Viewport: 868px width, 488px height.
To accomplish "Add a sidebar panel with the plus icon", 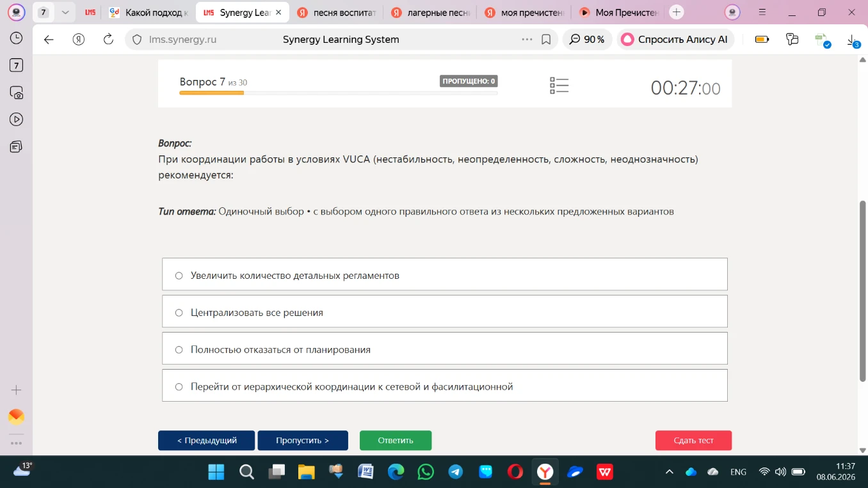I will point(17,390).
